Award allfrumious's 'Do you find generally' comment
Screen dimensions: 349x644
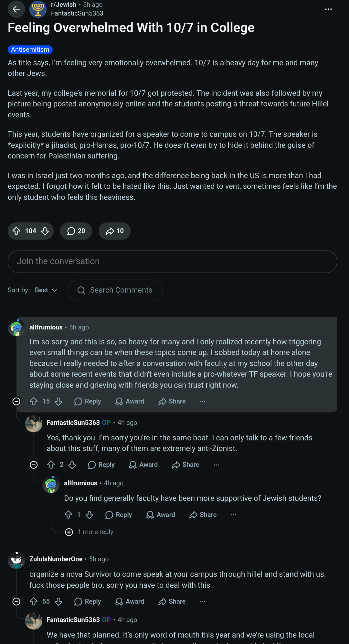(x=161, y=515)
